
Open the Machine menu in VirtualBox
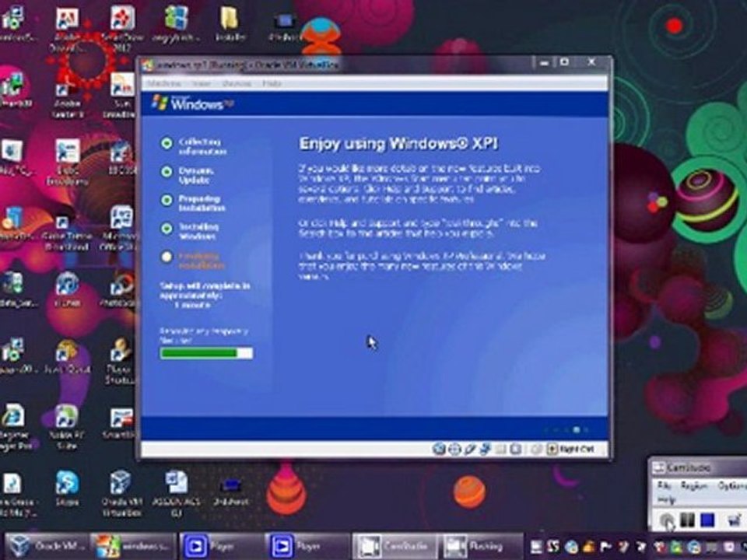pos(163,83)
